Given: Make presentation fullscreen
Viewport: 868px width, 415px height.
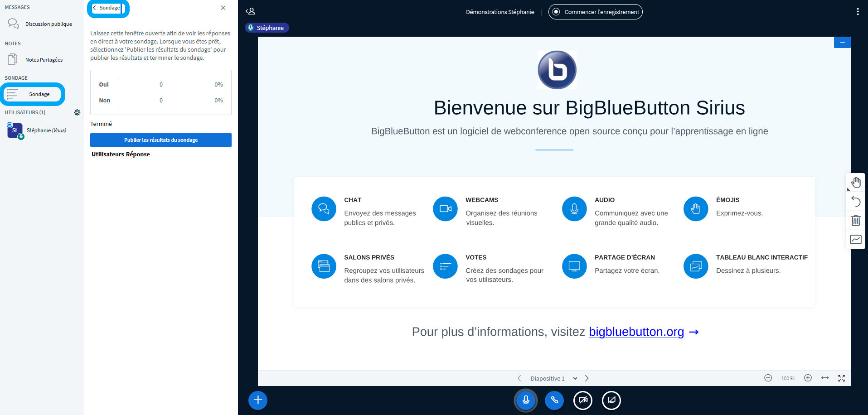Looking at the screenshot, I should [841, 378].
